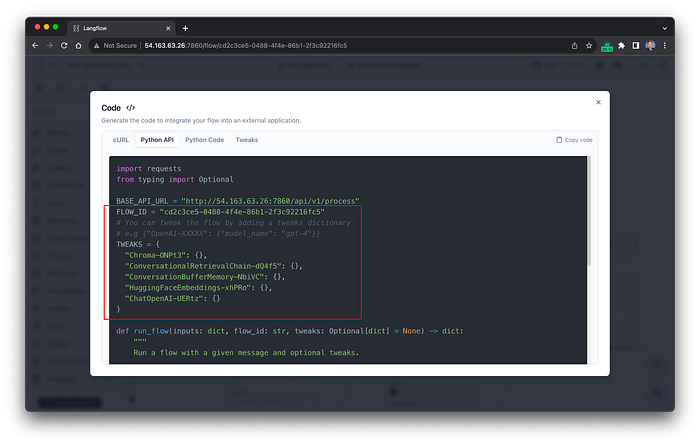Click the Not Secure warning icon
This screenshot has height=445, width=700.
pos(96,46)
